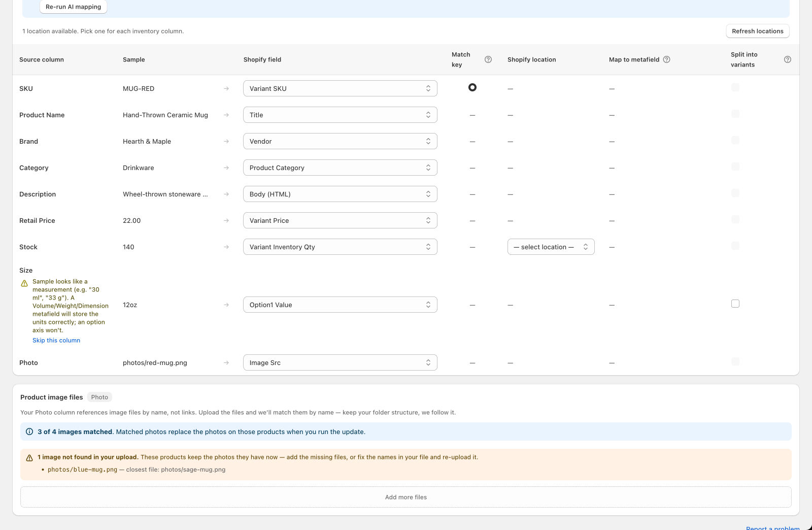Click sample text Hand-Thrown Ceramic Mug
Screen dimensions: 812x530
165,115
